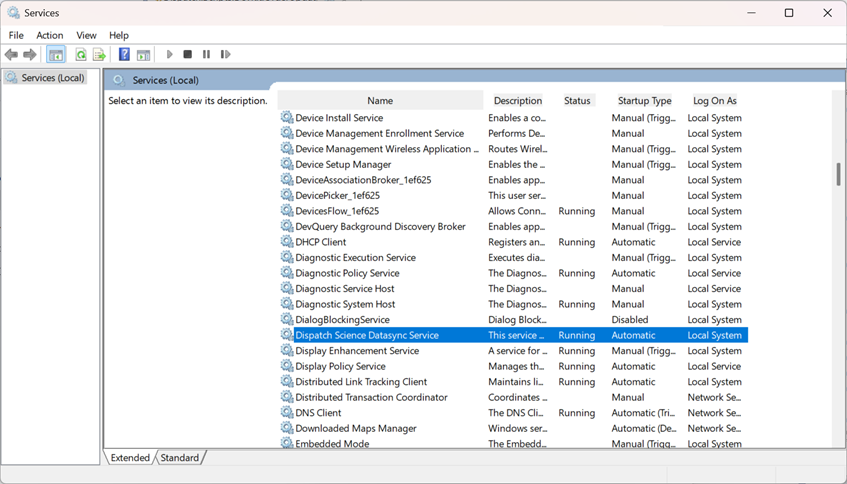Maximize the Services window
Image resolution: width=847 pixels, height=484 pixels.
pyautogui.click(x=789, y=12)
